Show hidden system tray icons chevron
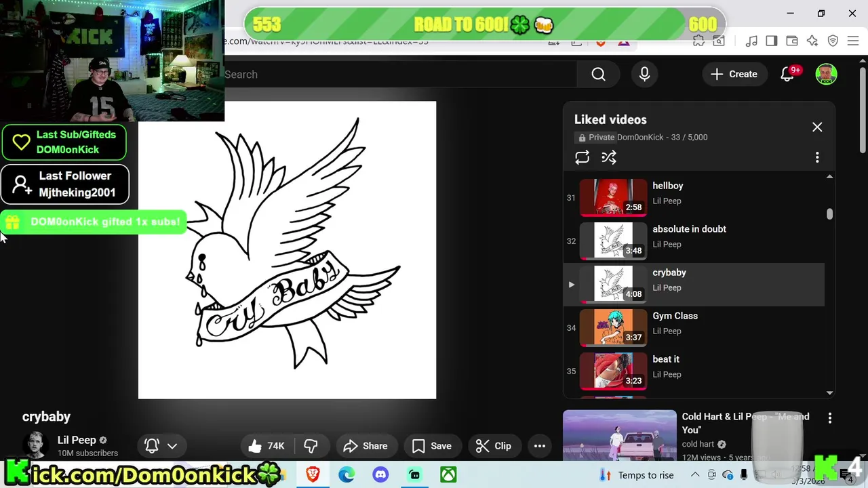 [x=696, y=475]
